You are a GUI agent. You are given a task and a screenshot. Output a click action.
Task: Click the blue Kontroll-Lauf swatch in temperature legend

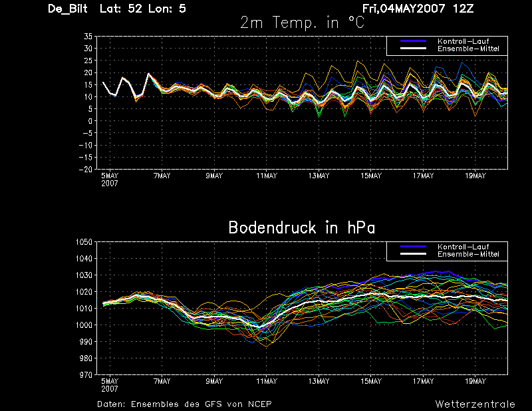tap(413, 41)
